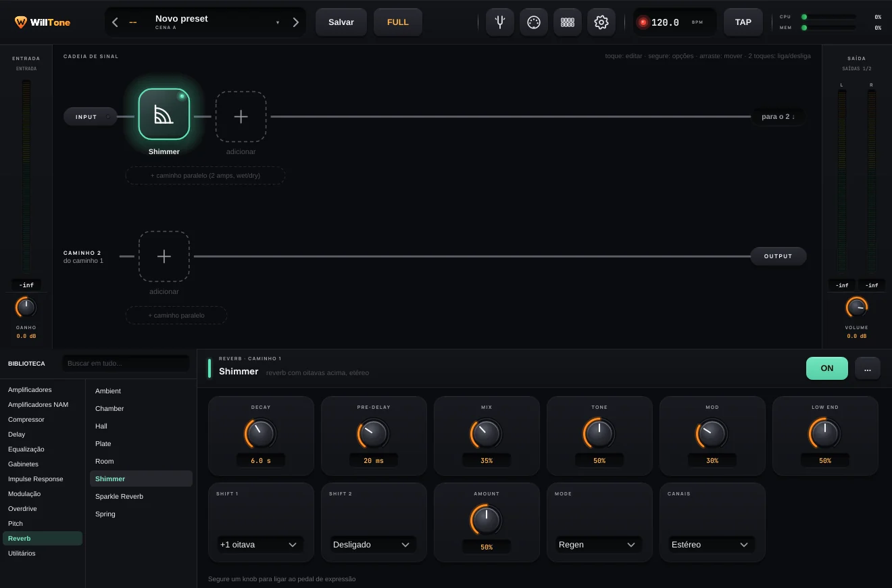Click the plus block after Shimmer
The width and height of the screenshot is (892, 588).
241,116
